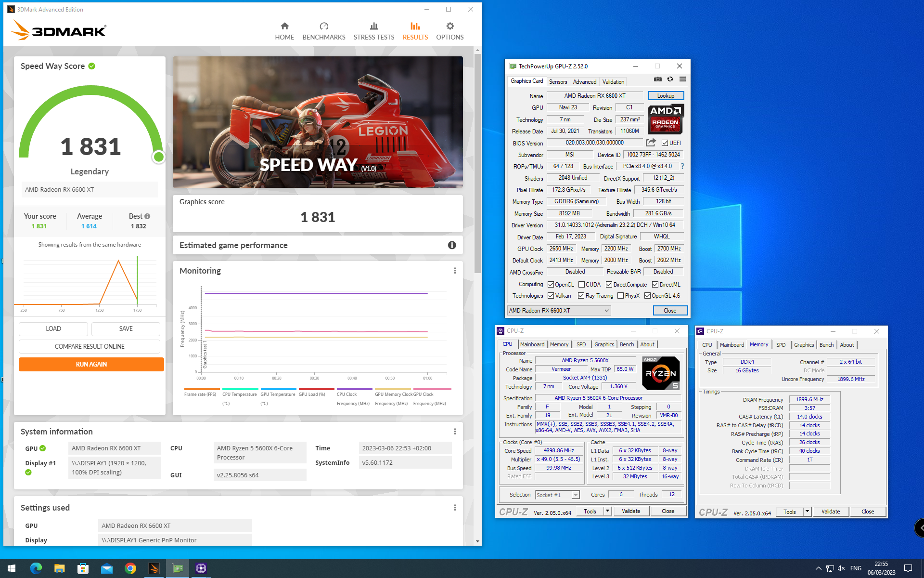Screen dimensions: 924x578
Task: Click the 3DMark vertical scrollbar thumb
Action: [477, 164]
